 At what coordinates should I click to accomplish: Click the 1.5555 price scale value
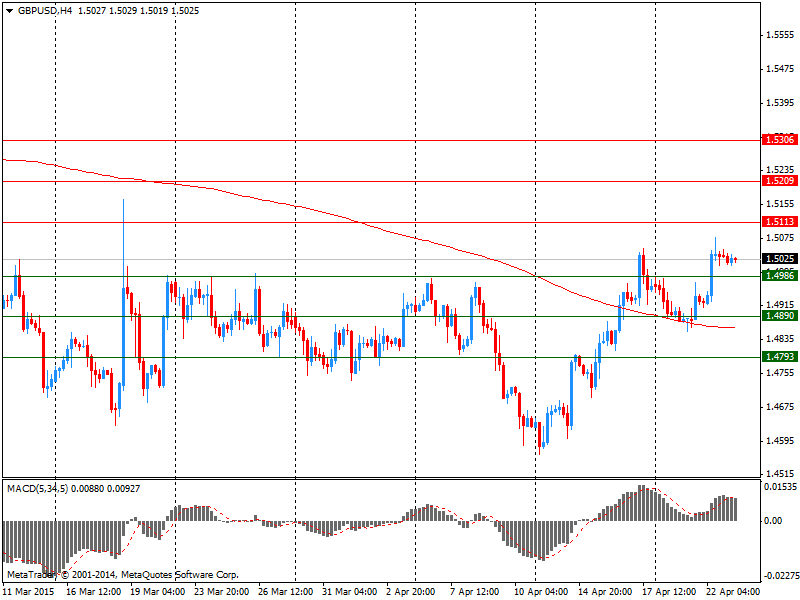pos(780,35)
